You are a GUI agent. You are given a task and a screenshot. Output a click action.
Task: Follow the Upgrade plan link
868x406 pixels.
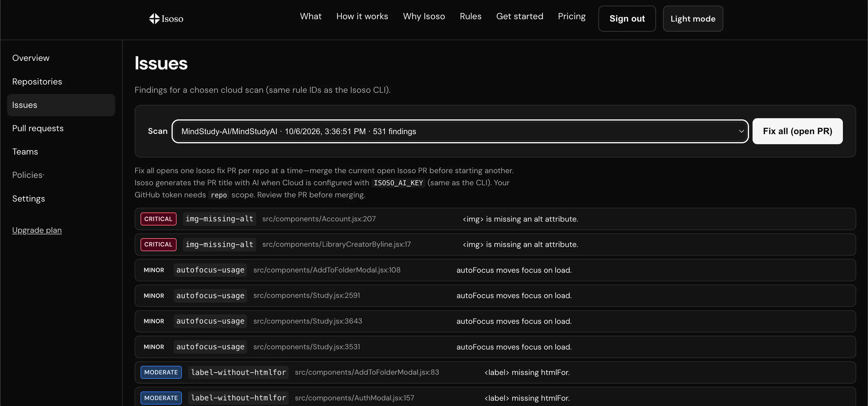37,230
